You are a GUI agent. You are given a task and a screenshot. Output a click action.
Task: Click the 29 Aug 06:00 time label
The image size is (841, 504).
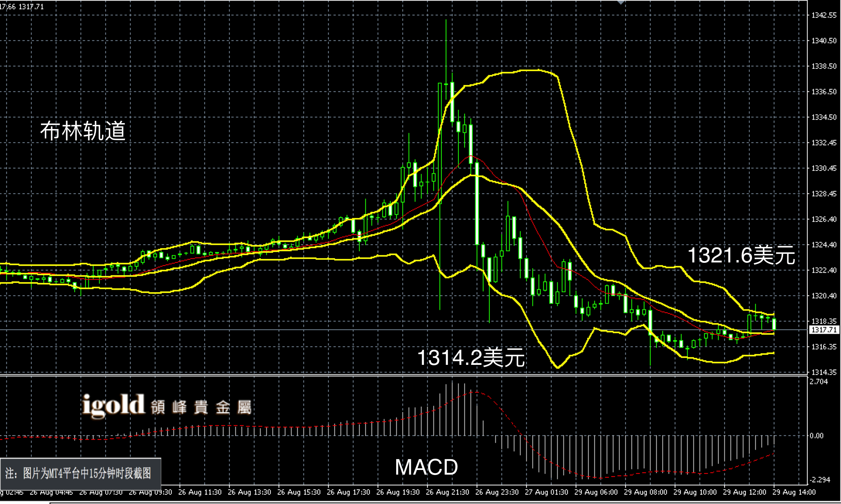click(596, 492)
